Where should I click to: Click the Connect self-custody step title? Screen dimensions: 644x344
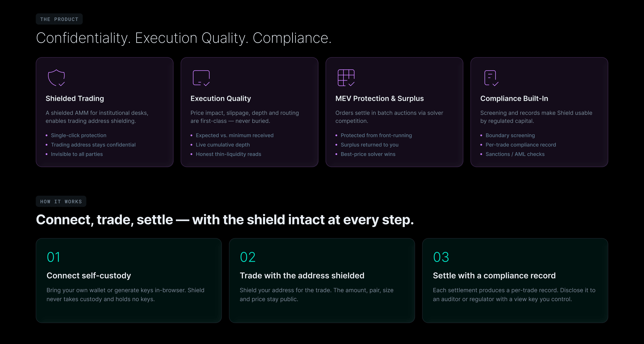click(x=89, y=275)
